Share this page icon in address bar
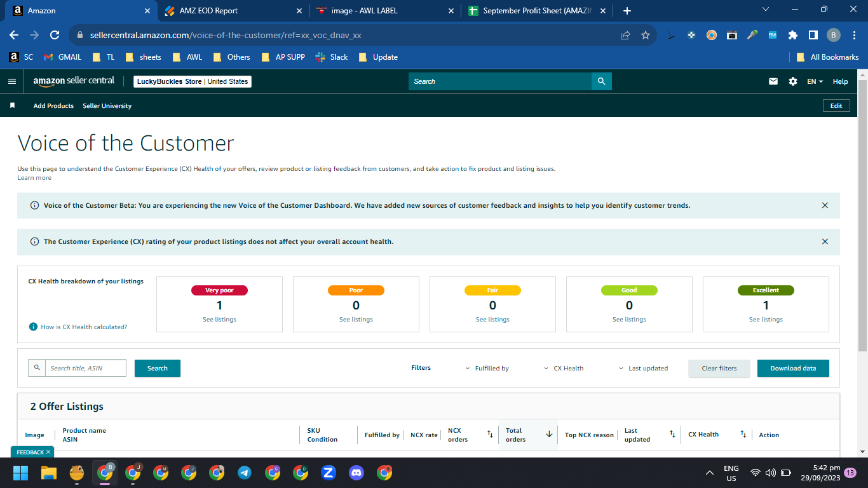 tap(625, 36)
